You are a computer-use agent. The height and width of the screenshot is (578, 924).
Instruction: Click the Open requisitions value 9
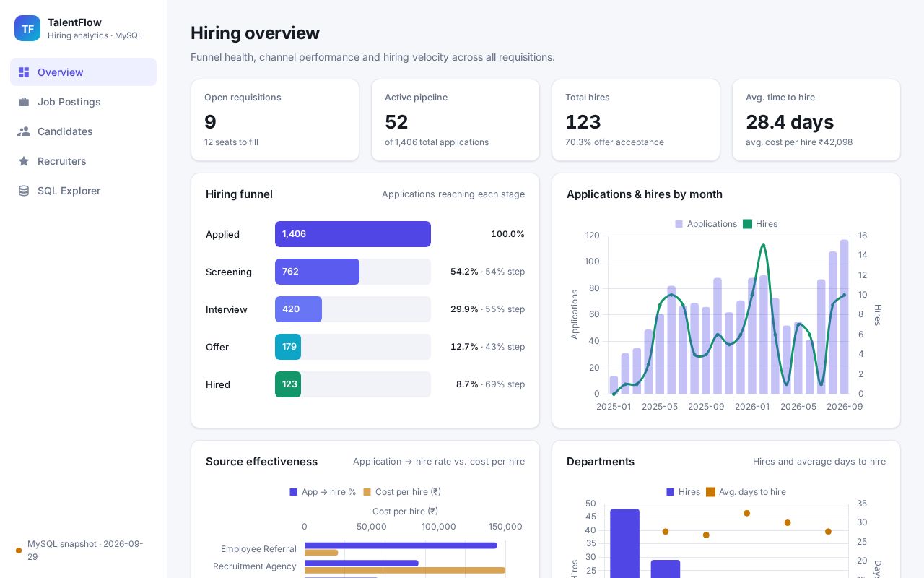(210, 122)
